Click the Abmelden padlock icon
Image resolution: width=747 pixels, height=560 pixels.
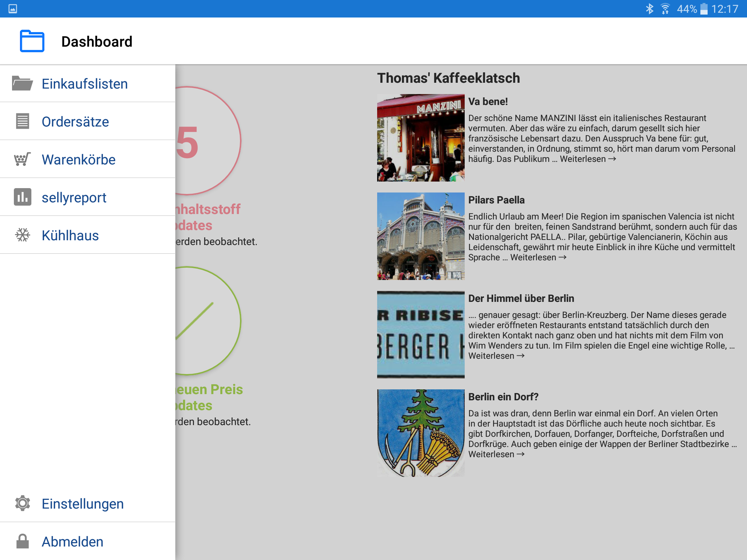[x=22, y=541]
